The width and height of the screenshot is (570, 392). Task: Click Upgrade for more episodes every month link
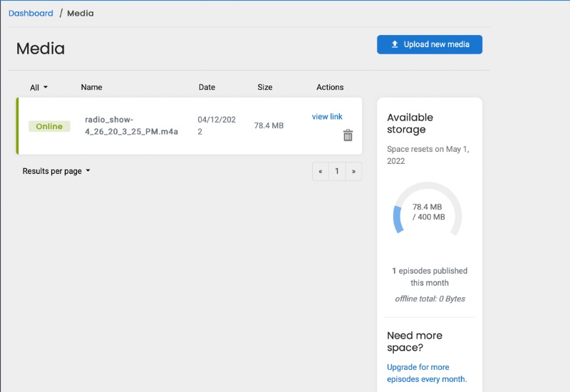(x=427, y=373)
